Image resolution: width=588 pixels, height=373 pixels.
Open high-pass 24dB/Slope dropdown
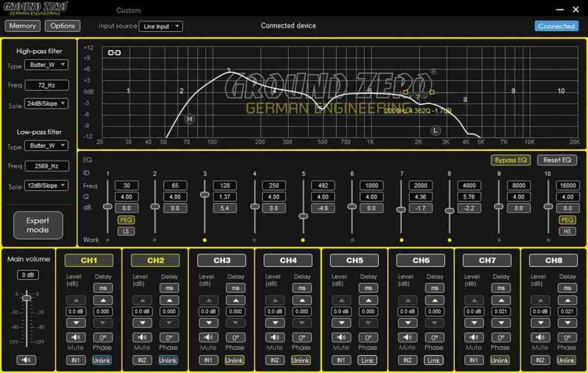pos(46,104)
